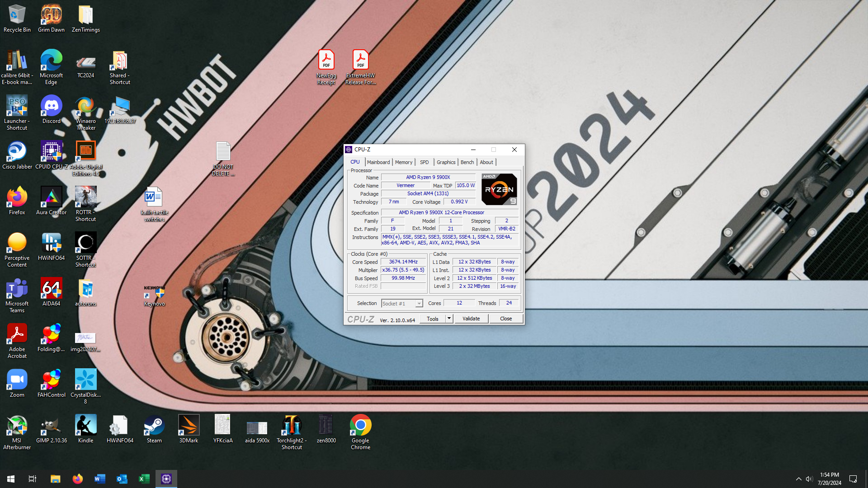Expand the Tools dropdown arrow

pos(449,319)
